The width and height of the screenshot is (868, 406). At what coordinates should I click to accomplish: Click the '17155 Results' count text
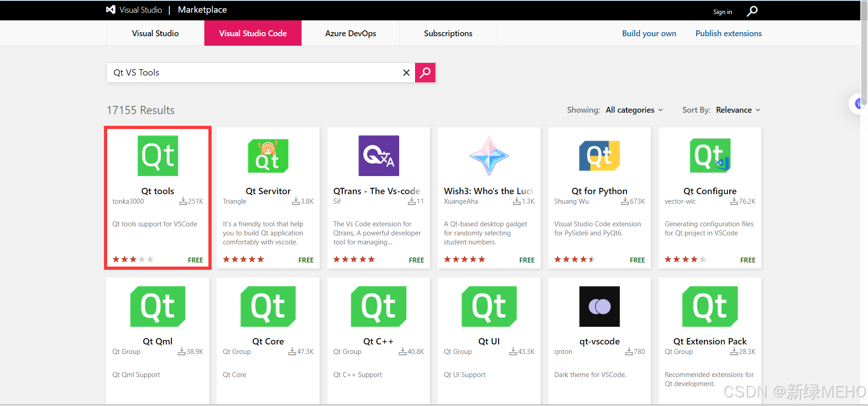tap(141, 110)
